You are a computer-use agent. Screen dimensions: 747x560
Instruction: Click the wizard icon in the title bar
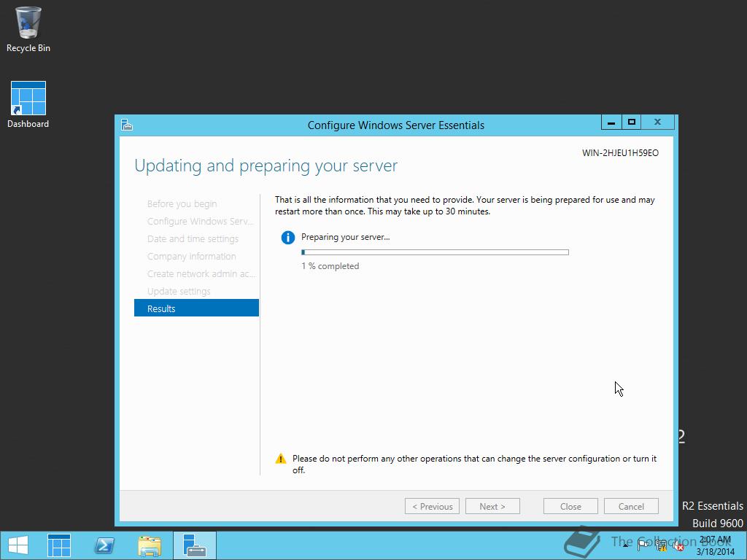click(127, 125)
